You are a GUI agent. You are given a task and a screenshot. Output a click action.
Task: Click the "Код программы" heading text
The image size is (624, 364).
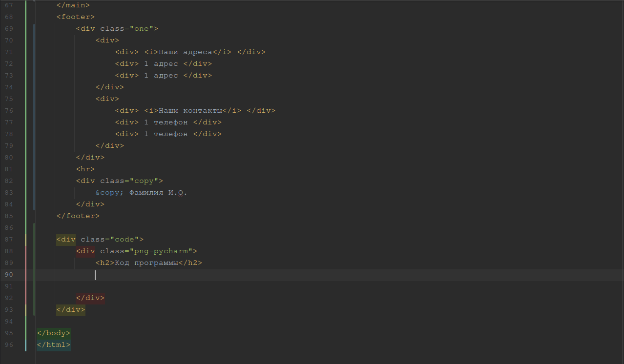tap(144, 263)
